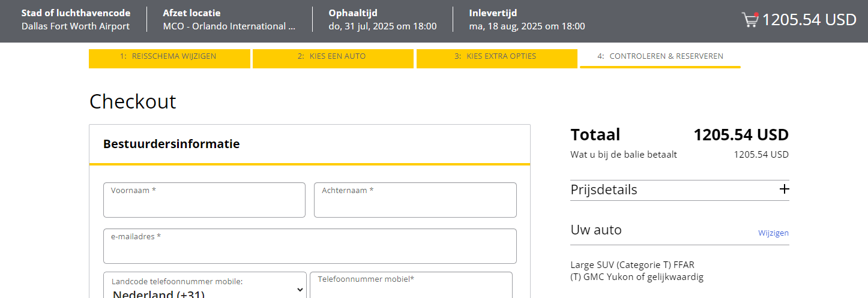
Task: Go to step 1 Reisschema wijzigen
Action: pos(169,57)
